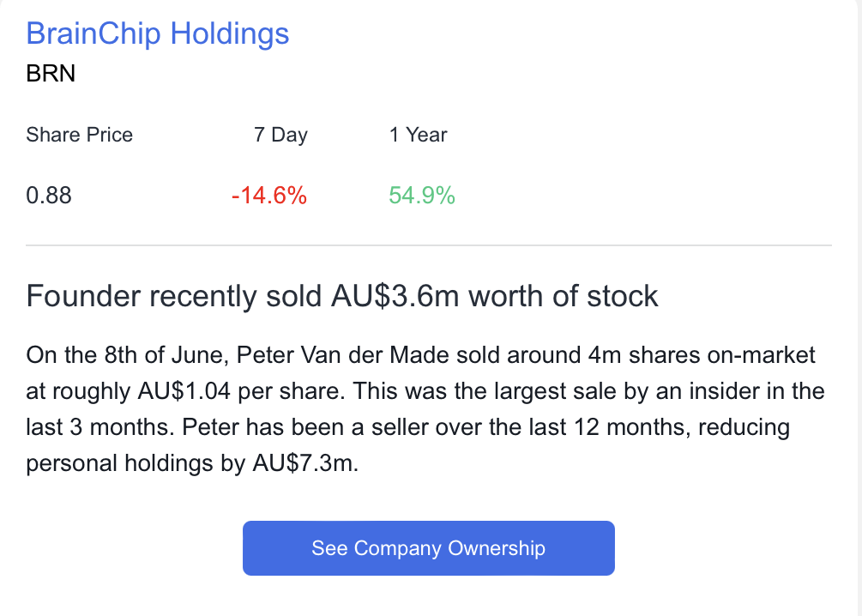Click the 1 Year column header
Screen dimensions: 862x616
[418, 135]
